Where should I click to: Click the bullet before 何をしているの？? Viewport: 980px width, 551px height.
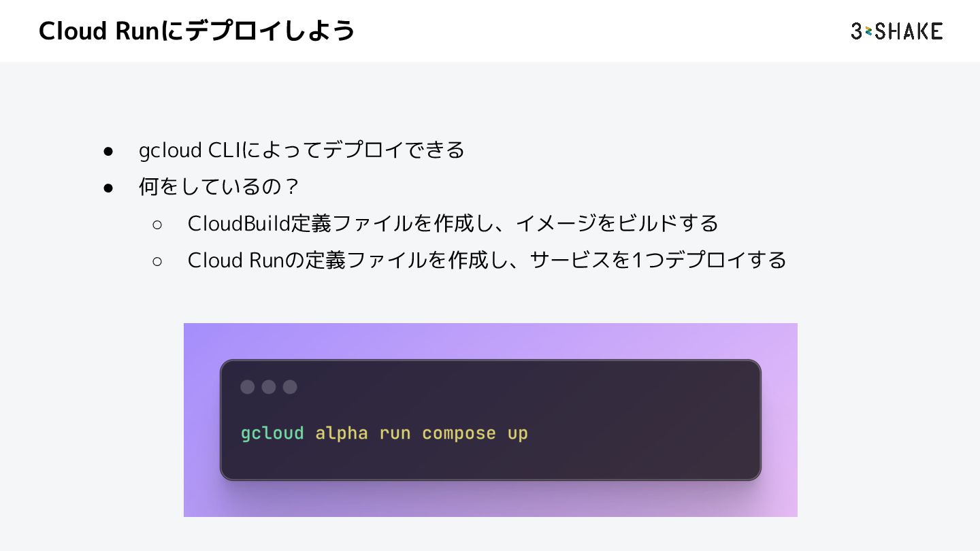(x=108, y=187)
